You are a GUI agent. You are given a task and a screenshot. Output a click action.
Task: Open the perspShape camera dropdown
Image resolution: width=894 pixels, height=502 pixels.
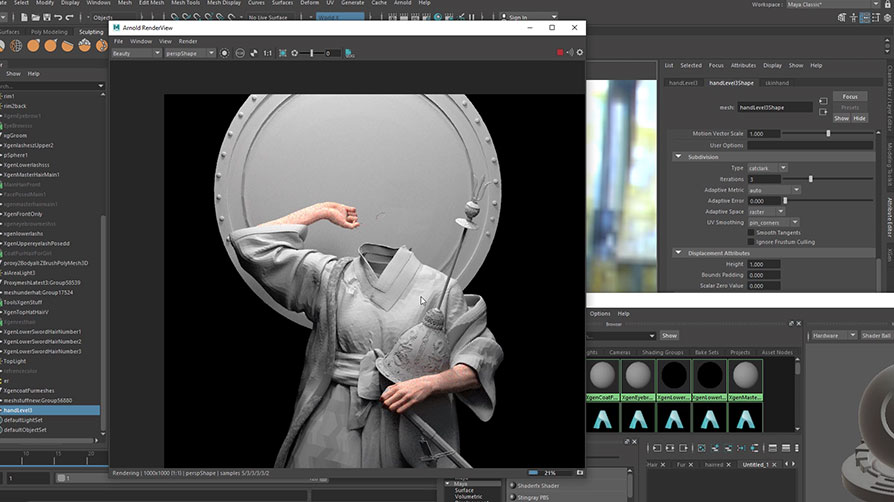[190, 53]
